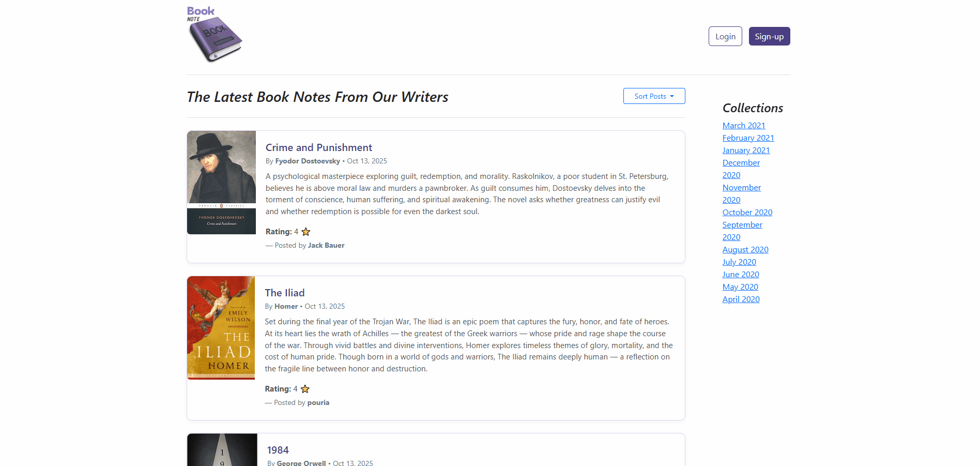Open the August 2020 collection
980x466 pixels.
(745, 249)
